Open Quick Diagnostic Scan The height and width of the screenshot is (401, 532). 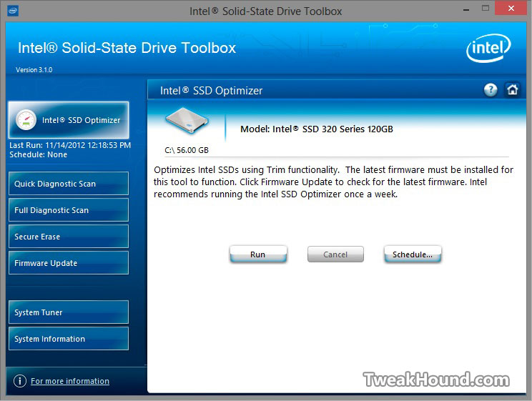[x=69, y=184]
